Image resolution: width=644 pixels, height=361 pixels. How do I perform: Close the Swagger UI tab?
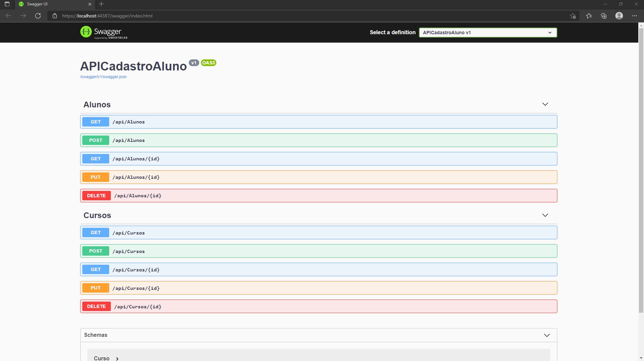90,4
